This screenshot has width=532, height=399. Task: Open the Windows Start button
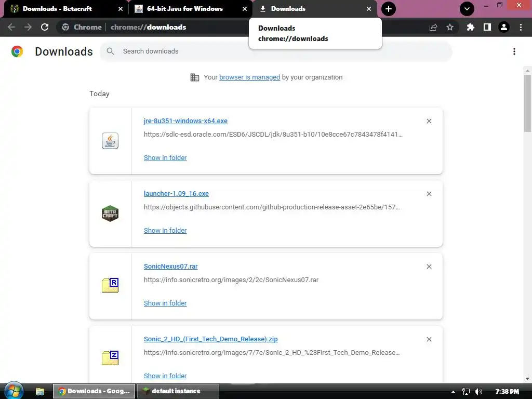13,391
